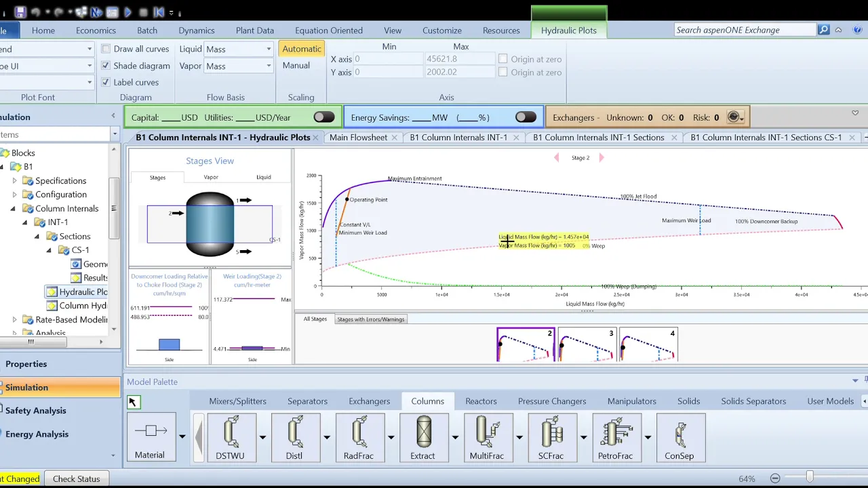Select stage 3 thumbnail plot
Viewport: 868px width, 488px height.
pyautogui.click(x=586, y=345)
